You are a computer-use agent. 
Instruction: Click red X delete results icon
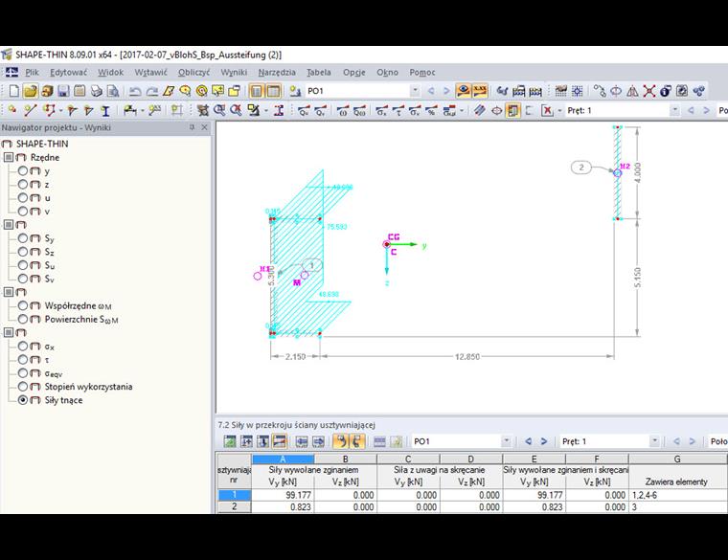tap(547, 110)
